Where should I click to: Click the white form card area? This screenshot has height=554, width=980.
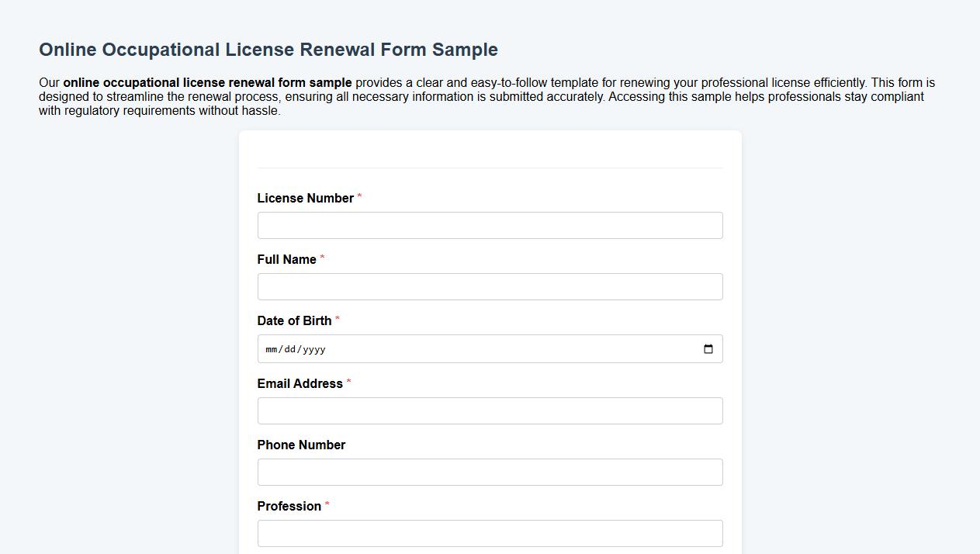[490, 155]
